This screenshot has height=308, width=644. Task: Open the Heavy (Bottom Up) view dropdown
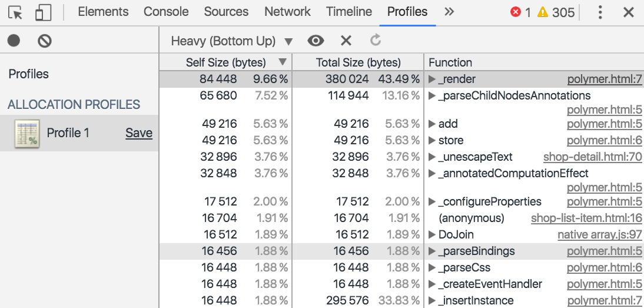231,41
